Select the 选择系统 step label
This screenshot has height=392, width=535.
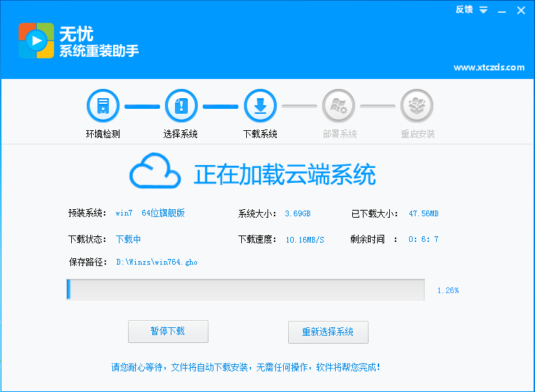coord(181,134)
